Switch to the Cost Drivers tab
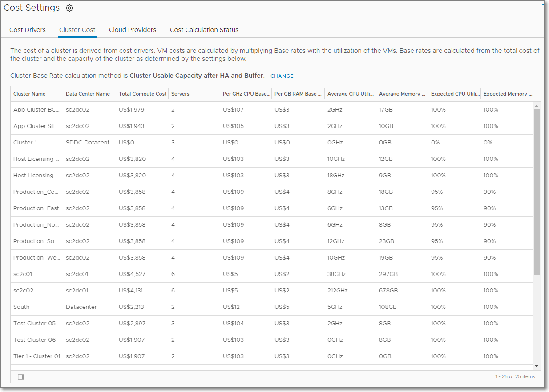 coord(28,30)
